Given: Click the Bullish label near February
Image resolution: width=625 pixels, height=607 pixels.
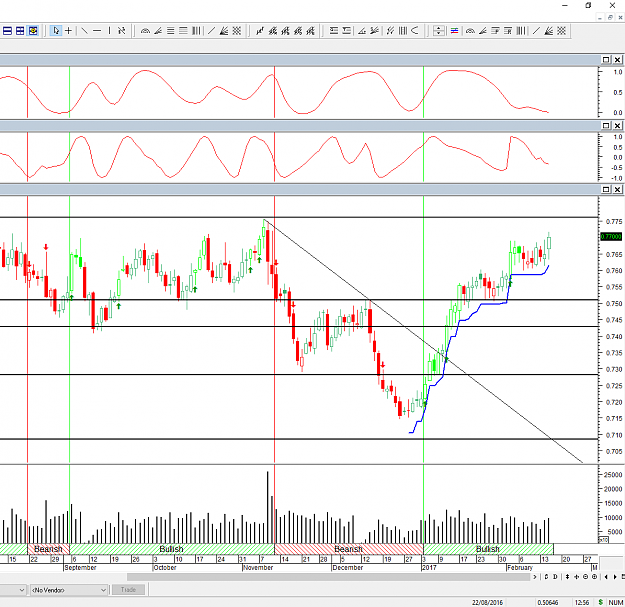Looking at the screenshot, I should (x=488, y=549).
